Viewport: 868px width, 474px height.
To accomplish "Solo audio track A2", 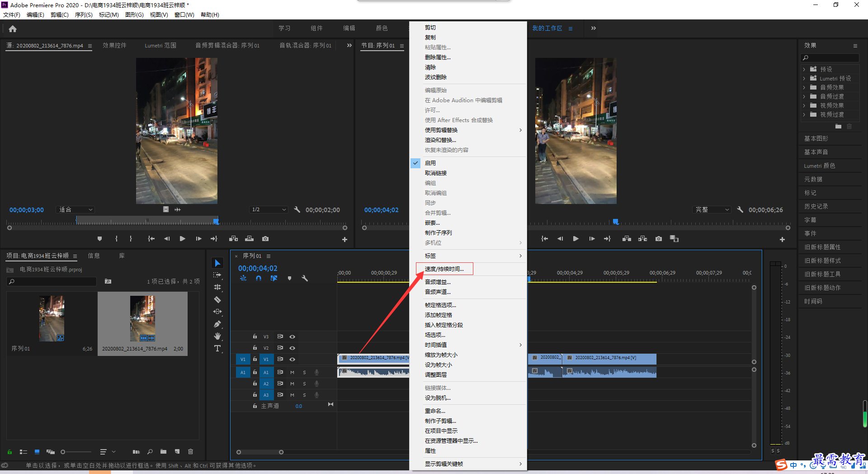I will [x=304, y=384].
